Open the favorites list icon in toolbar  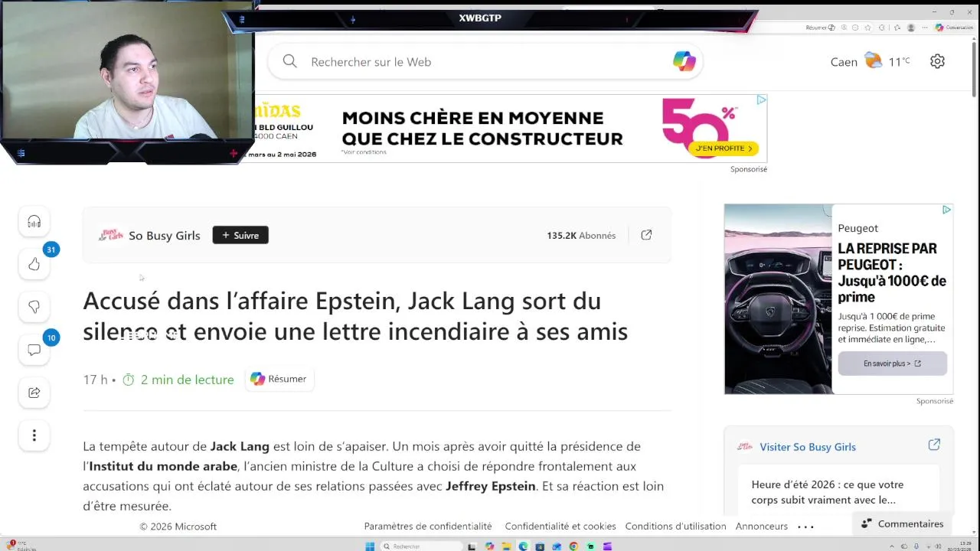pos(897,28)
